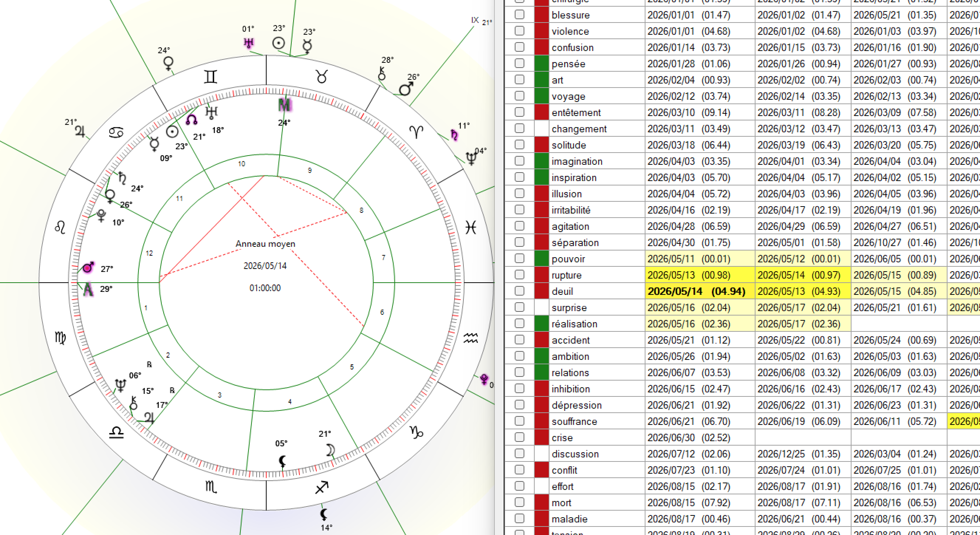Check the box beside voyage

click(519, 96)
